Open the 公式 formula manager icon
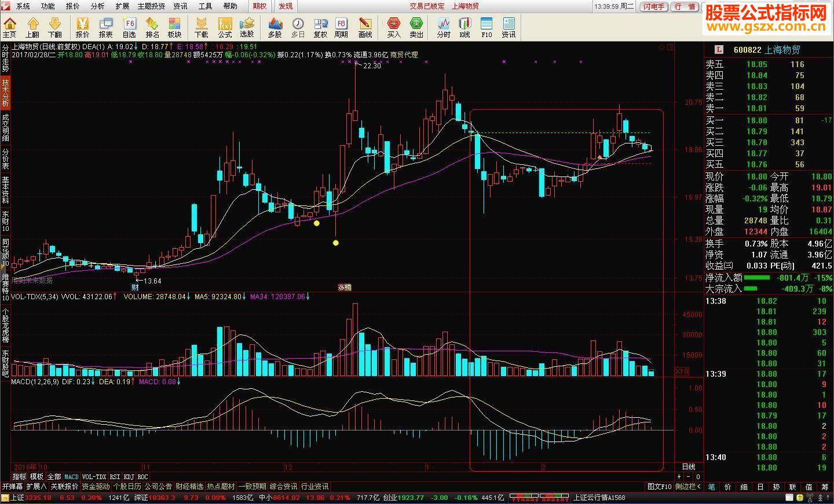834x504 pixels. 225,27
